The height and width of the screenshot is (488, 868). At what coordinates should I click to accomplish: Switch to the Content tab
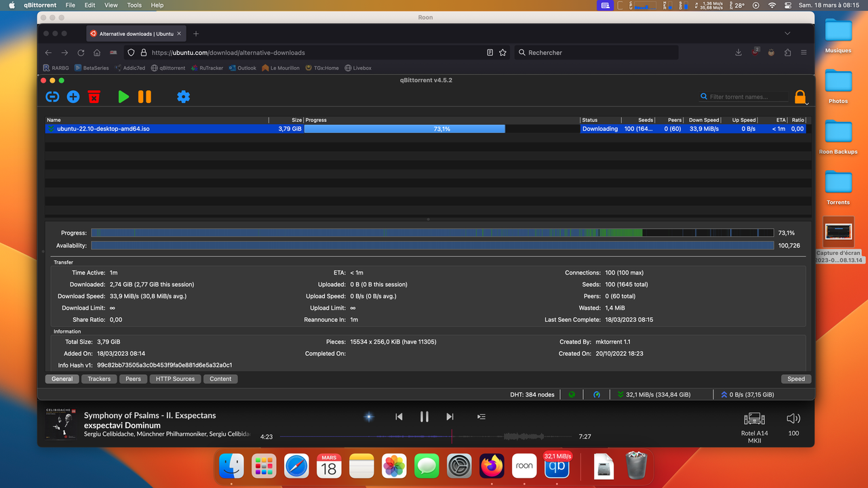(x=220, y=379)
